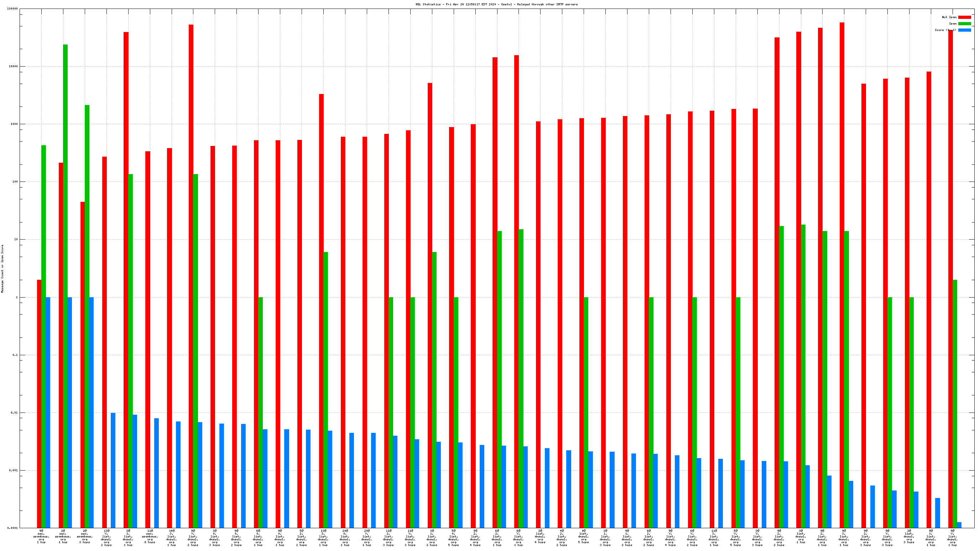Click the 100000 tick label on y-axis
This screenshot has height=551, width=980.
coord(12,9)
